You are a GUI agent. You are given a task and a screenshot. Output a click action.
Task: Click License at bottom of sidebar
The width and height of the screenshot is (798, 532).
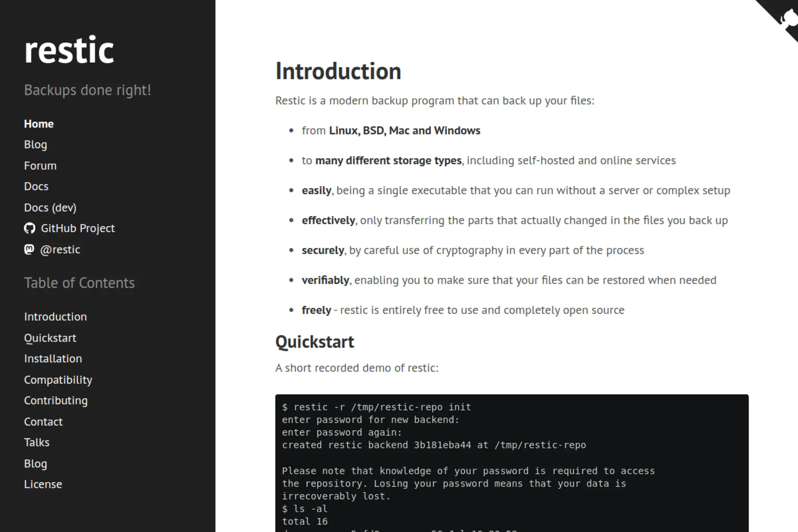43,484
